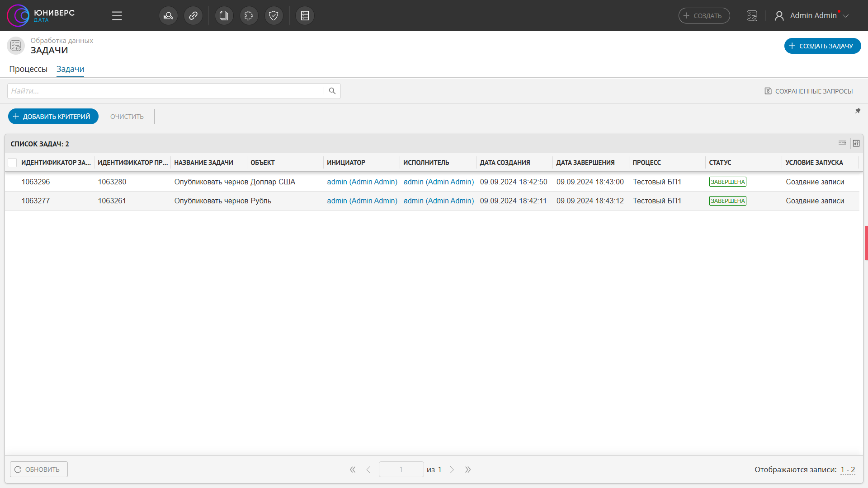Expand the Admin Admin user dropdown arrow
The image size is (868, 488).
845,16
